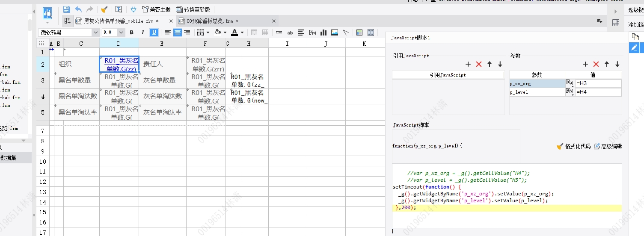
Task: Add a referenced JavaScript with plus icon
Action: coord(468,64)
